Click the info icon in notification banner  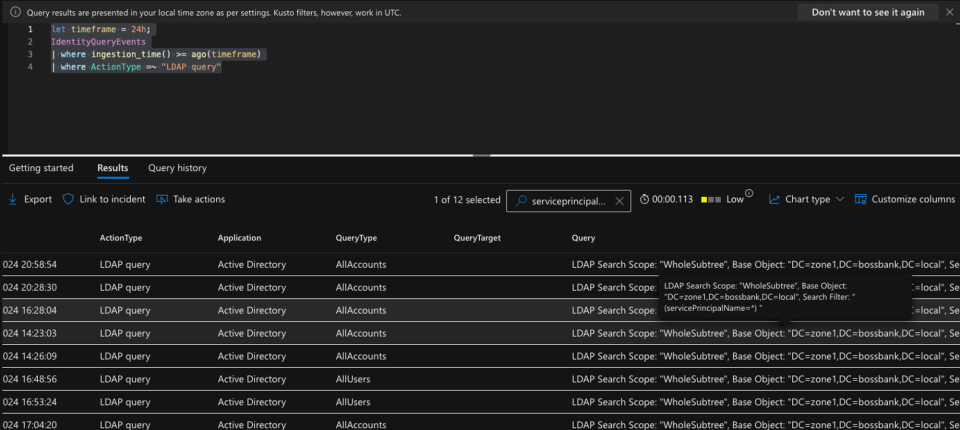pos(15,12)
